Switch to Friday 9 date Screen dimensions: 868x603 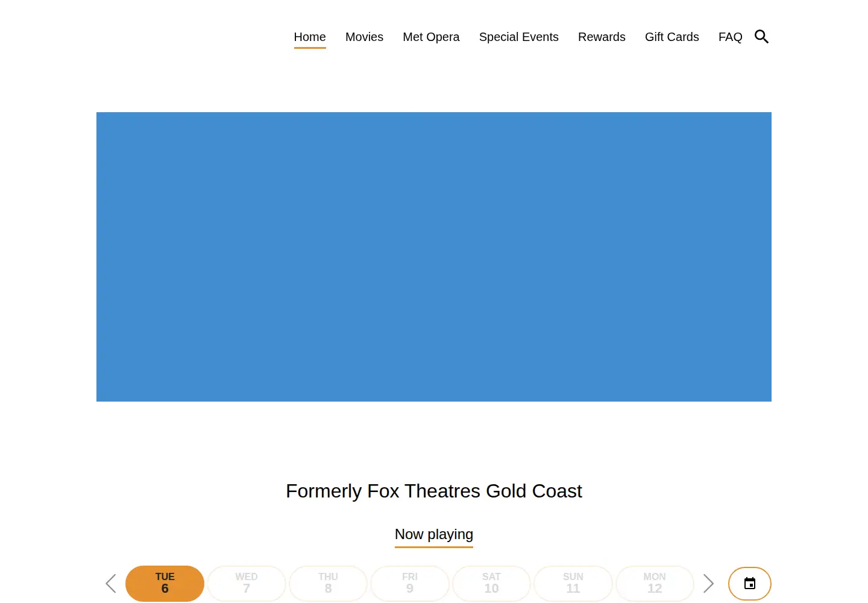tap(410, 584)
